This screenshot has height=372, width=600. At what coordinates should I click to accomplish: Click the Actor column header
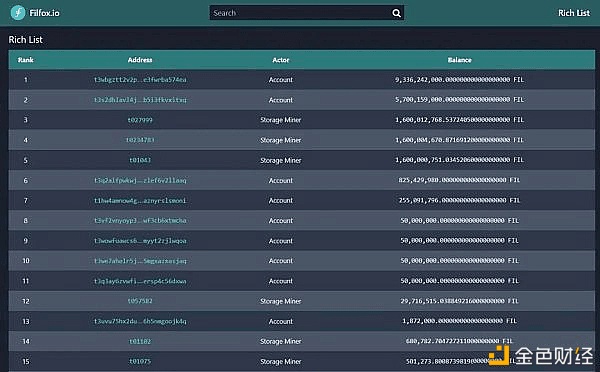pyautogui.click(x=281, y=60)
